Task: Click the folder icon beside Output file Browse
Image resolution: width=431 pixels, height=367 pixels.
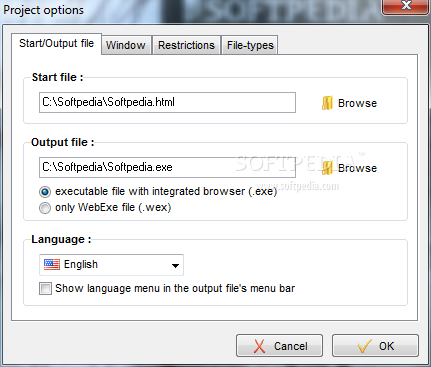Action: pos(327,168)
